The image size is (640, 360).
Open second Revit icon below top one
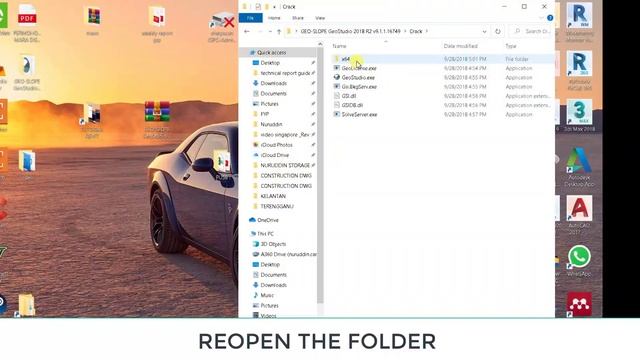579,70
